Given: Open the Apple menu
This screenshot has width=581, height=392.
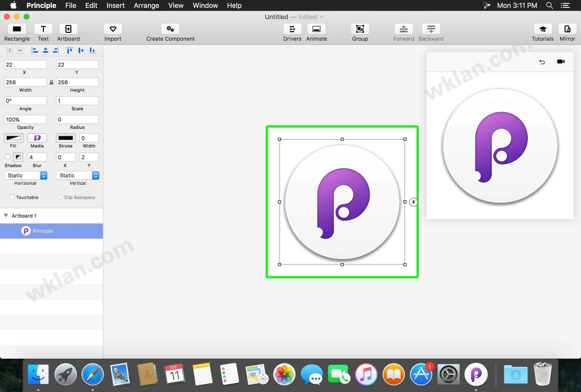Looking at the screenshot, I should [13, 5].
